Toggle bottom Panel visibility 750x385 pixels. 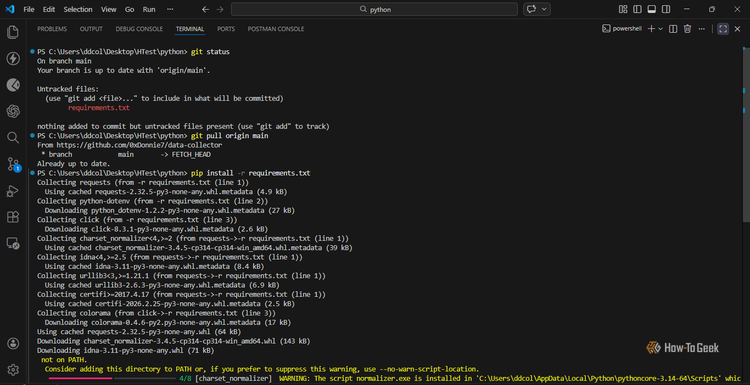click(651, 9)
